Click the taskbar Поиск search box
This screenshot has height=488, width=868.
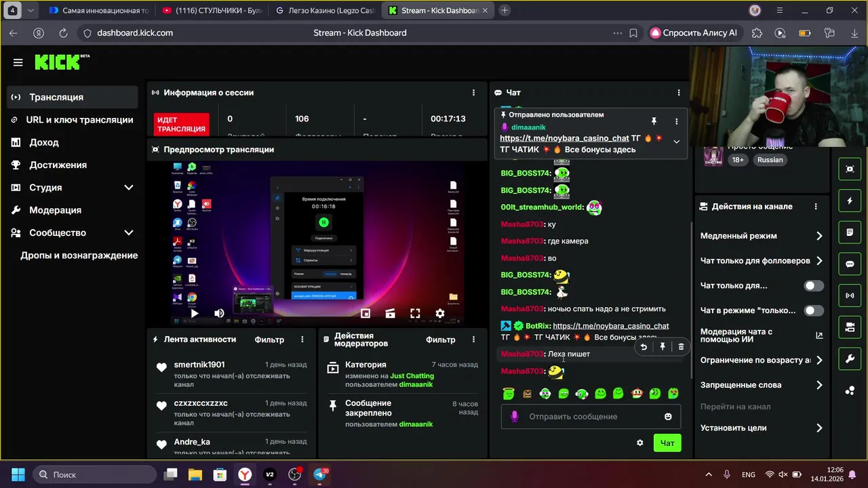point(95,474)
